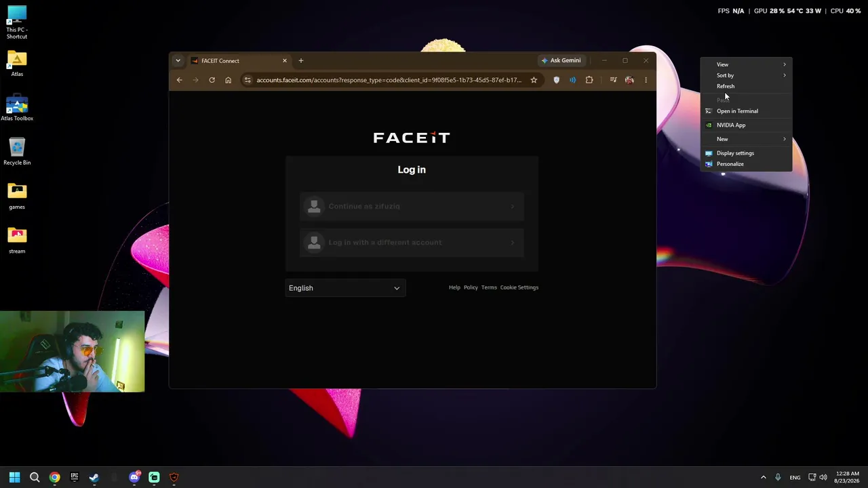Expand the New submenu in context menu

746,139
